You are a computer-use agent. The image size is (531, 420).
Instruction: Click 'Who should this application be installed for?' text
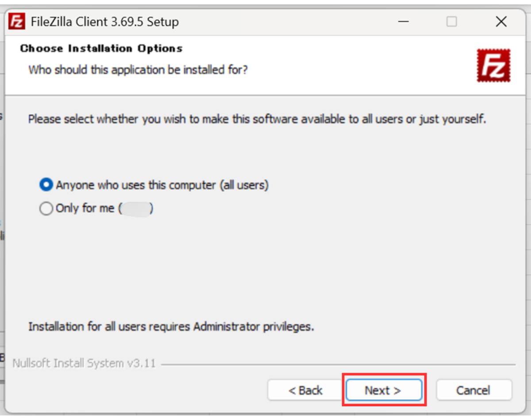click(138, 70)
